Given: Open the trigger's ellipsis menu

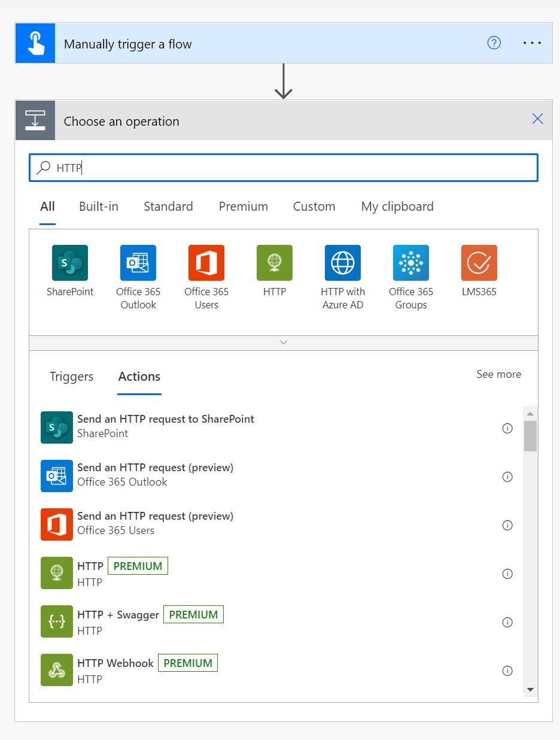Looking at the screenshot, I should click(x=532, y=43).
